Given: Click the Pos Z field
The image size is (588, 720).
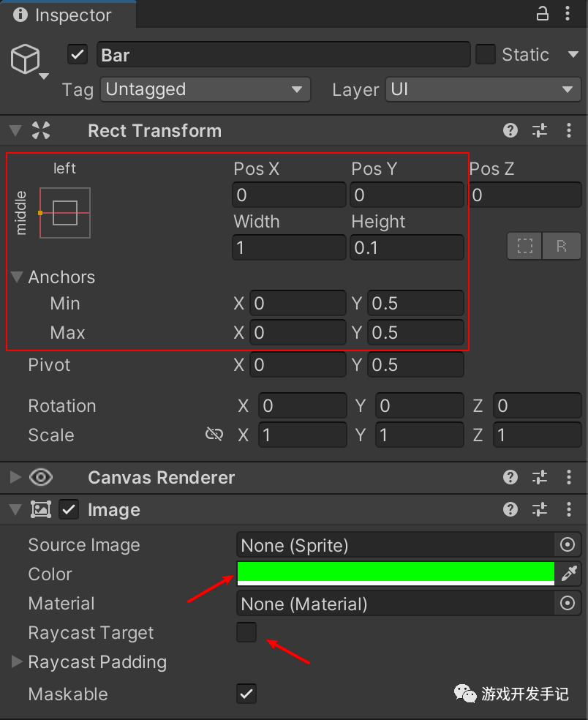Looking at the screenshot, I should [524, 195].
